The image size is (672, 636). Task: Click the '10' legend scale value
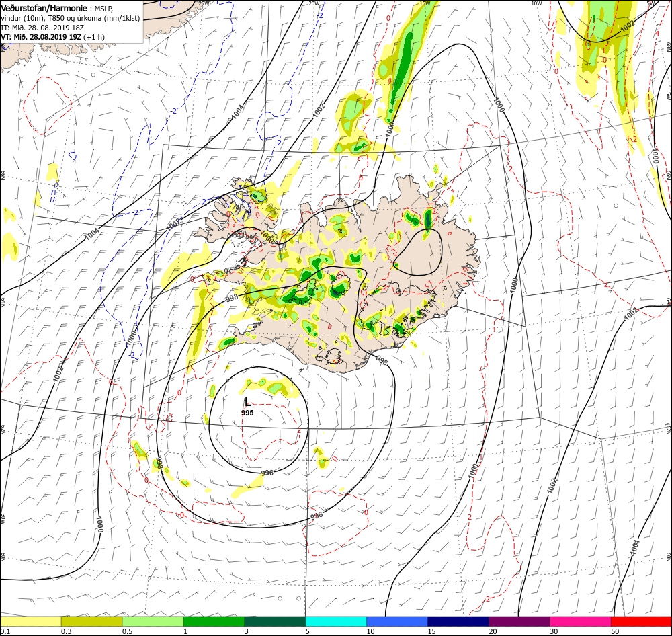(x=370, y=631)
